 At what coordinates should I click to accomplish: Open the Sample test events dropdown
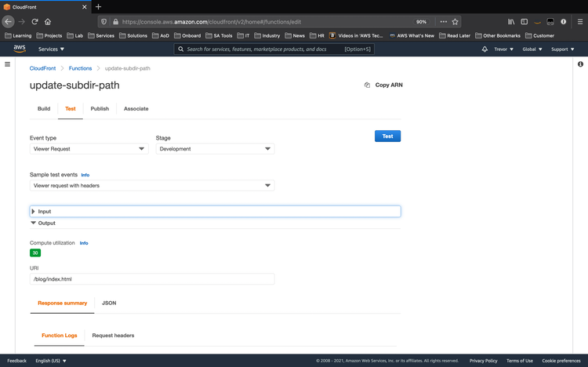[x=152, y=185]
